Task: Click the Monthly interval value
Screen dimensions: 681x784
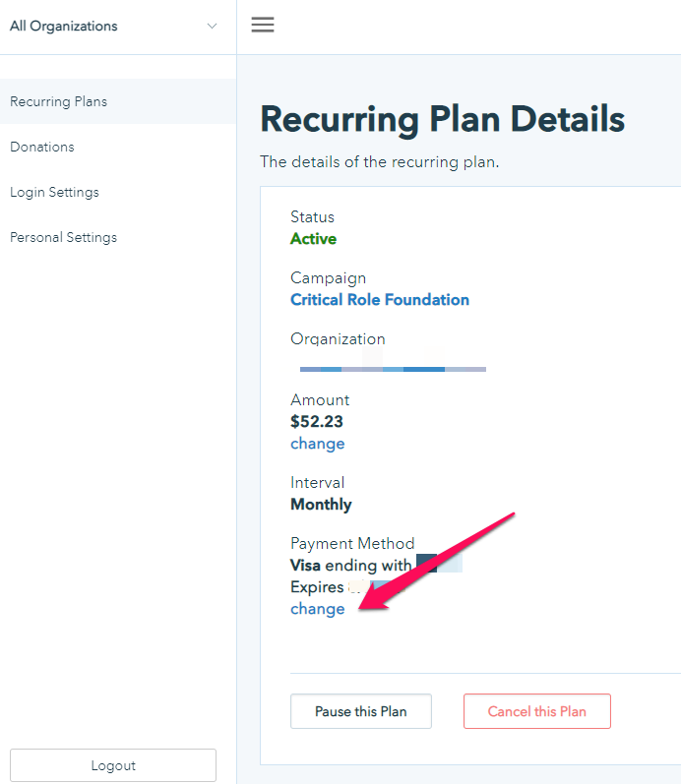Action: 321,505
